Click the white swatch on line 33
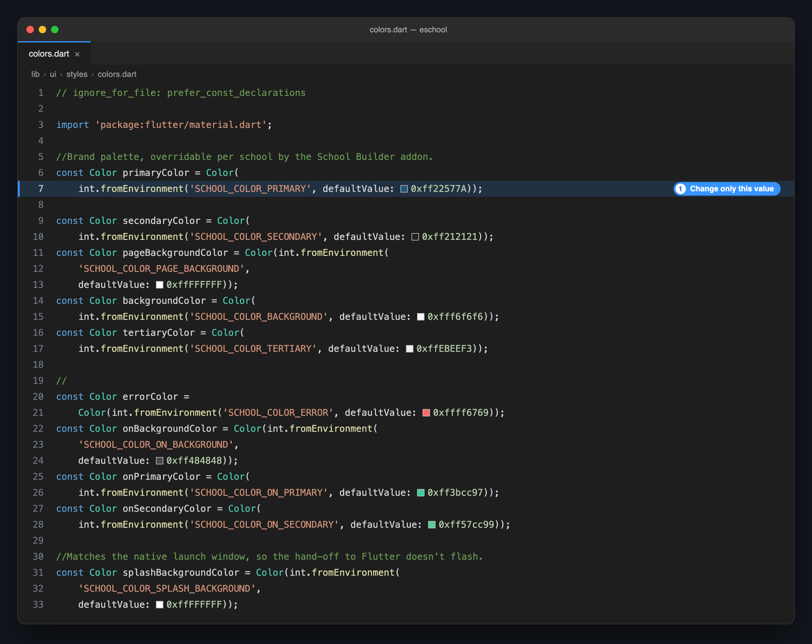812x644 pixels. (x=160, y=604)
